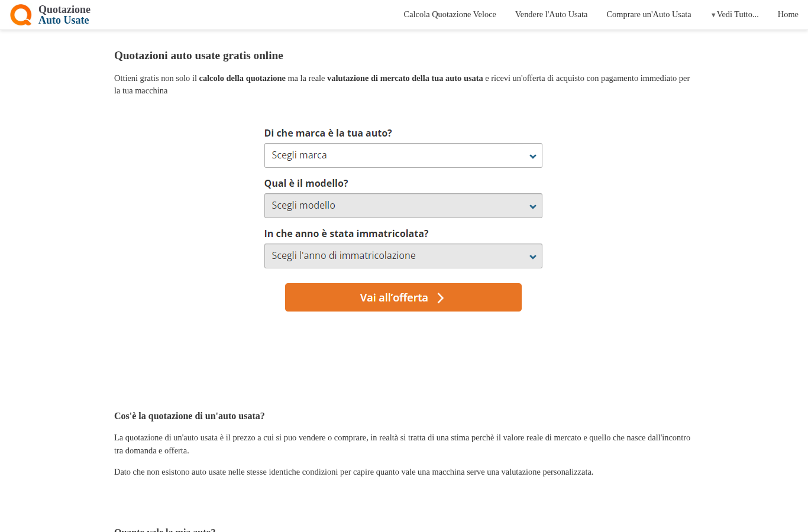Open Comprare un'Auto Usata link
Image resolution: width=808 pixels, height=532 pixels.
649,14
